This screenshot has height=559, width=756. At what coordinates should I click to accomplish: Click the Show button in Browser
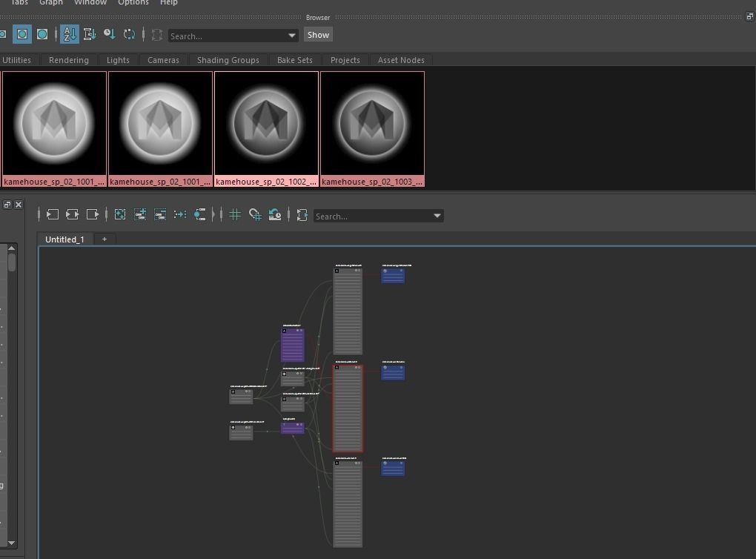[x=318, y=35]
